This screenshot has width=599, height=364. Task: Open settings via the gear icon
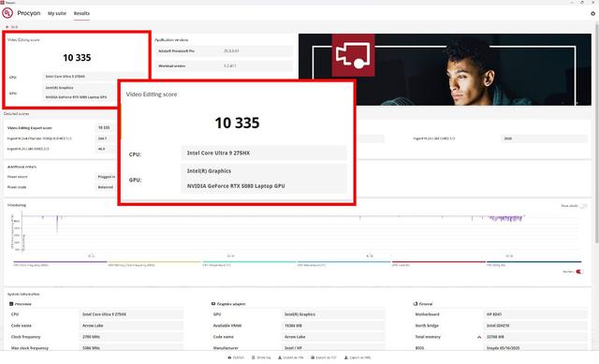592,13
